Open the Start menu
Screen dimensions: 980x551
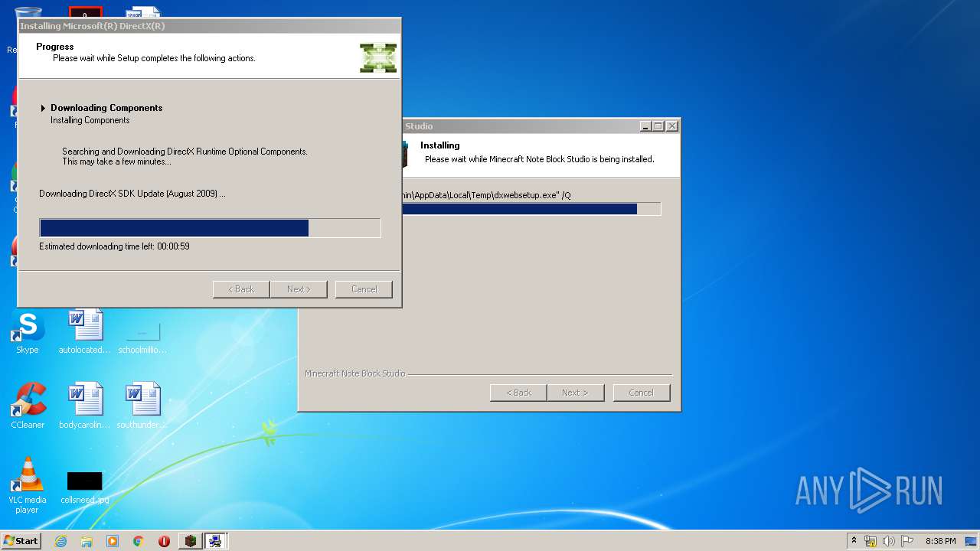click(x=21, y=540)
